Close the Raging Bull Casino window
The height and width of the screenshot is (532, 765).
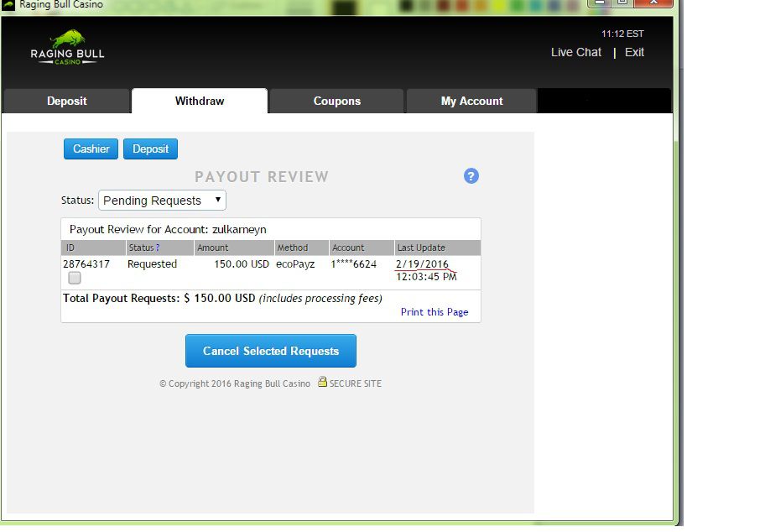click(653, 3)
